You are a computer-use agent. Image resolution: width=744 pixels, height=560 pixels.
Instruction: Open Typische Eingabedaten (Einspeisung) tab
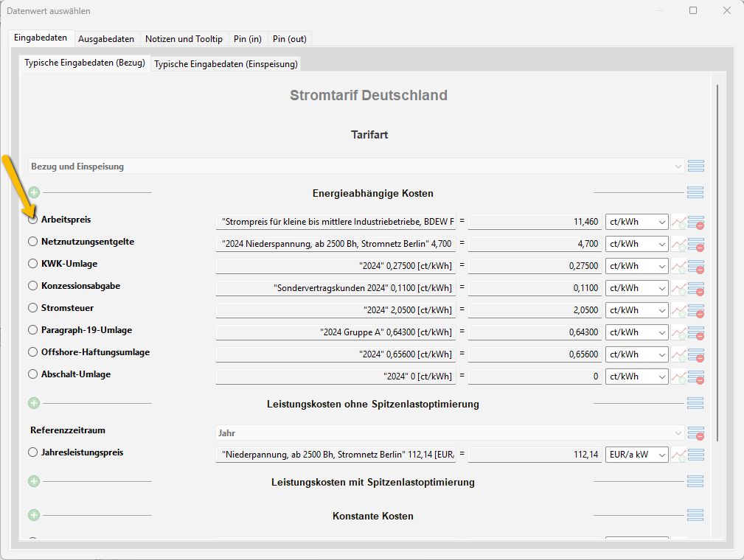(226, 64)
